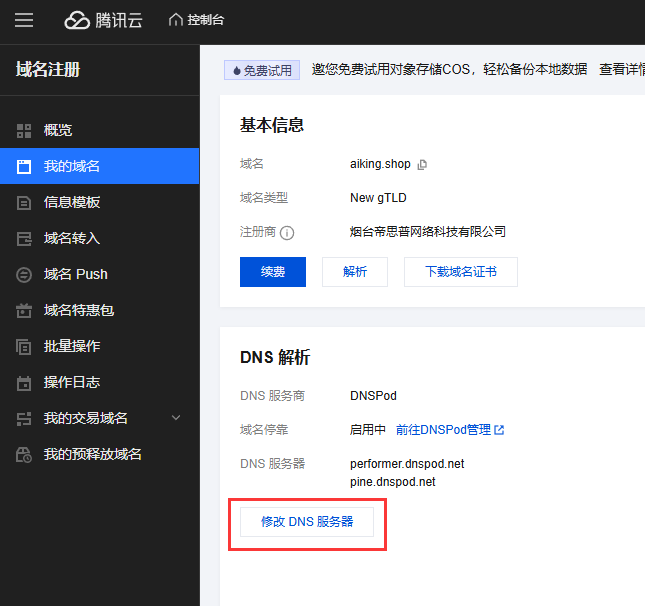Go to 域名转入 page
The image size is (645, 606).
click(x=100, y=238)
